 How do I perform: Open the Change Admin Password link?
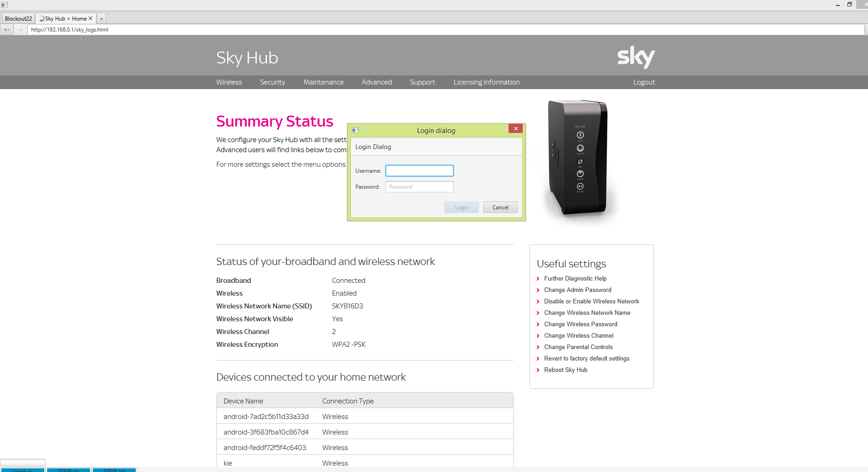click(x=577, y=290)
